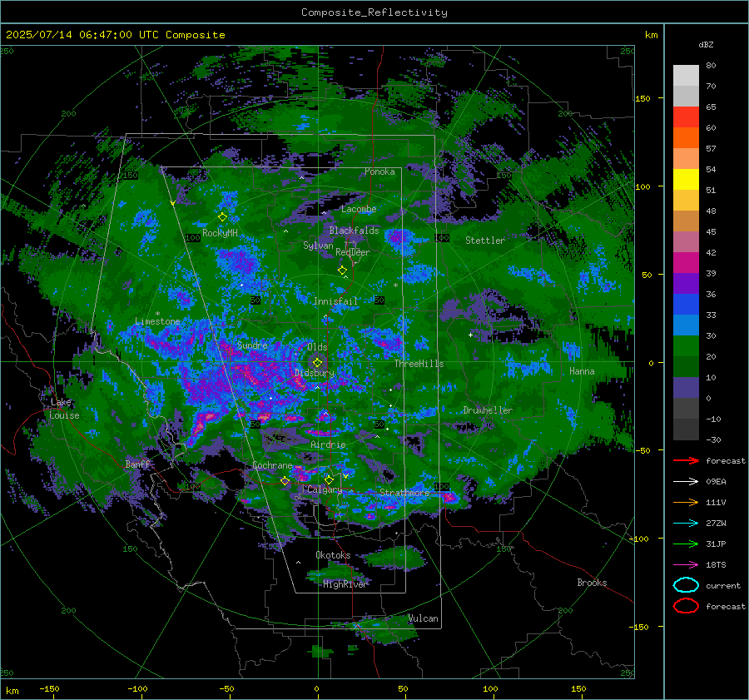This screenshot has width=749, height=700.
Task: Click the Lacombe city label
Action: point(359,209)
